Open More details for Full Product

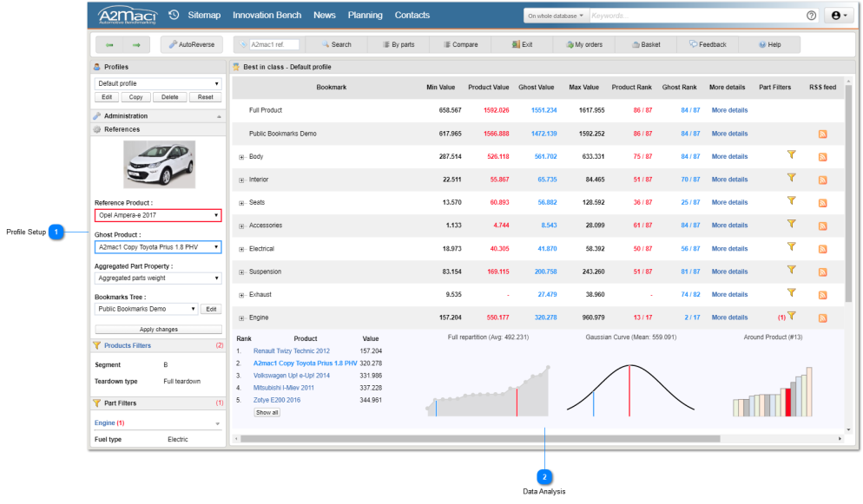pos(729,110)
